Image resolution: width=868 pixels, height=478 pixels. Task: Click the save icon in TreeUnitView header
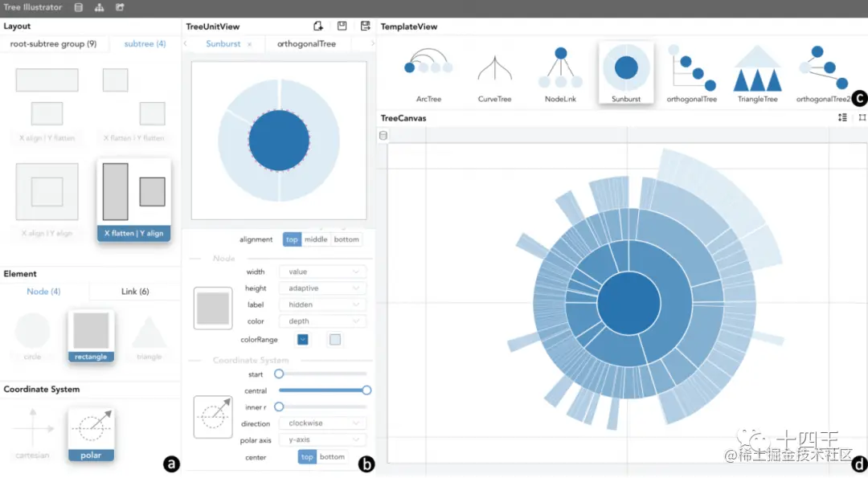click(342, 26)
